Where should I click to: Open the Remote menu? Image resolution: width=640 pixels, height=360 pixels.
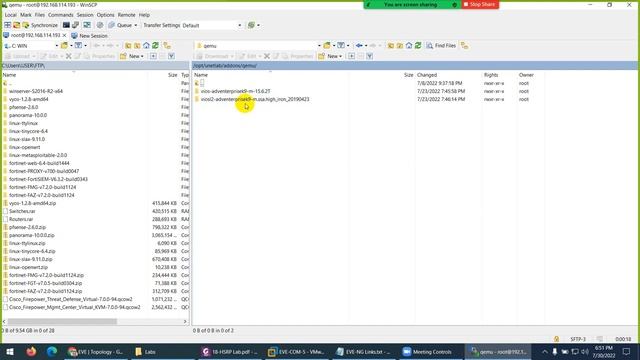[127, 15]
